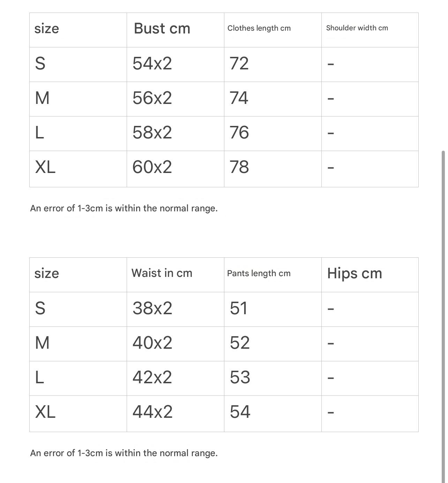448x483 pixels.
Task: Select the 56x2 bust value for M
Action: (152, 98)
